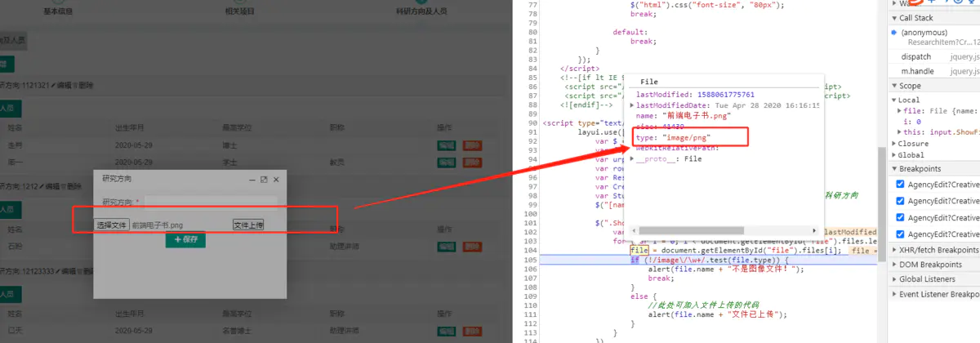Click green 编辑 button in 博士 row
The height and width of the screenshot is (343, 980).
[446, 145]
